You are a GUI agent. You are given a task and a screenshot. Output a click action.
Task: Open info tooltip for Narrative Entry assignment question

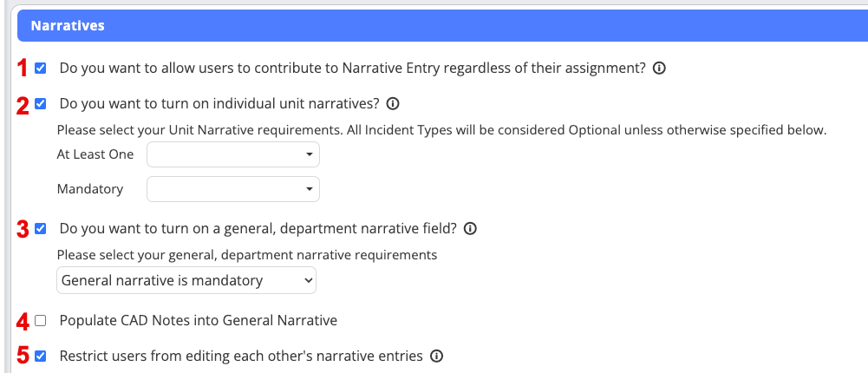[x=659, y=69]
